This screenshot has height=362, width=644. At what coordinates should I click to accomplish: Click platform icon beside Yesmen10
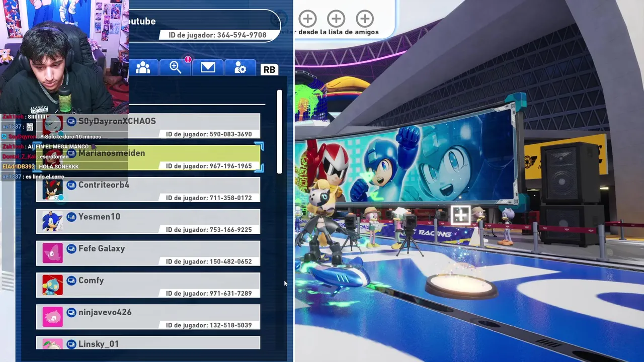coord(71,217)
